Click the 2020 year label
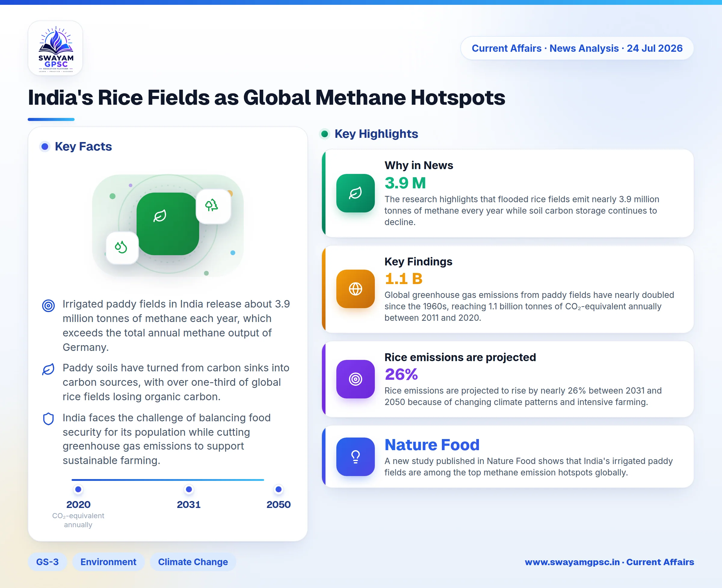722x588 pixels. pos(78,505)
